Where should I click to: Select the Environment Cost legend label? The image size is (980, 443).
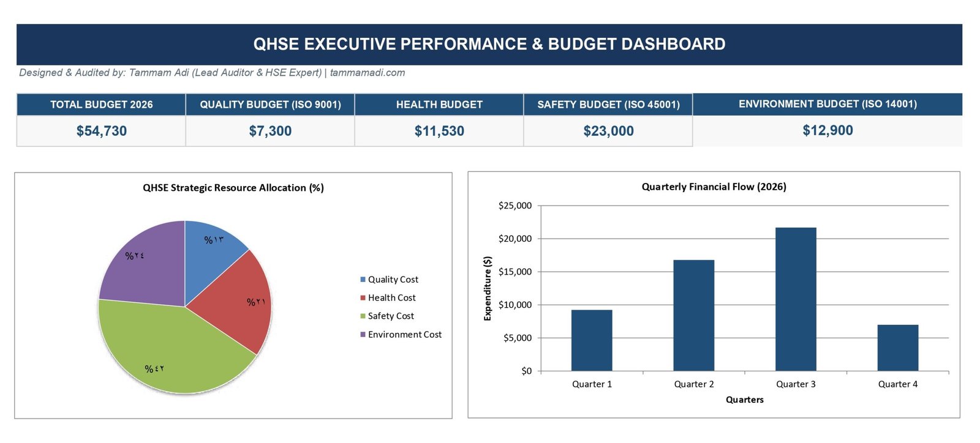(405, 335)
